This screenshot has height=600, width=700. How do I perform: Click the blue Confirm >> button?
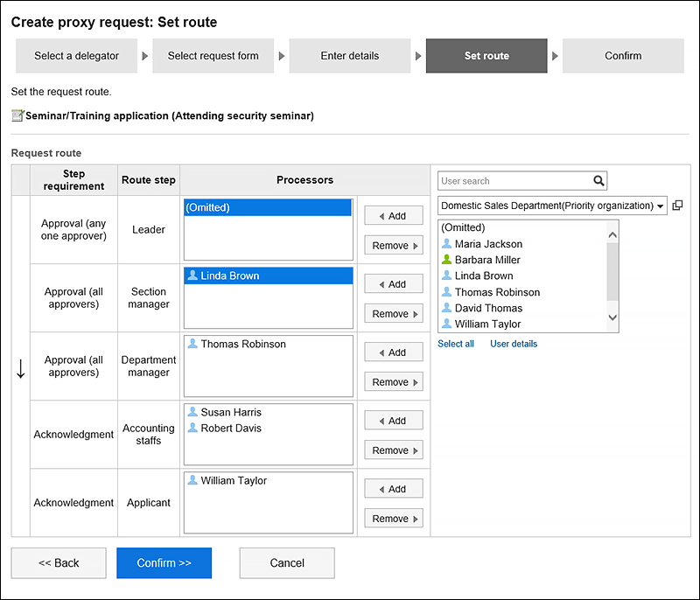164,563
